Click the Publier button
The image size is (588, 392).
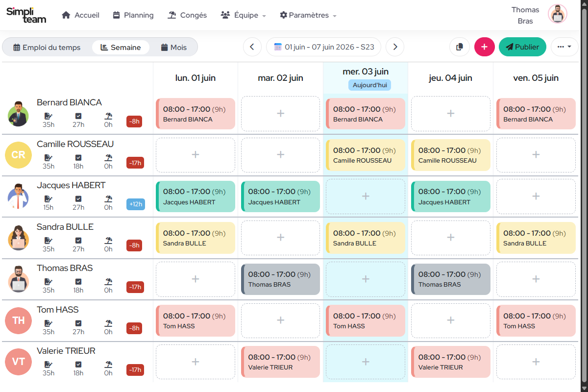tap(522, 47)
